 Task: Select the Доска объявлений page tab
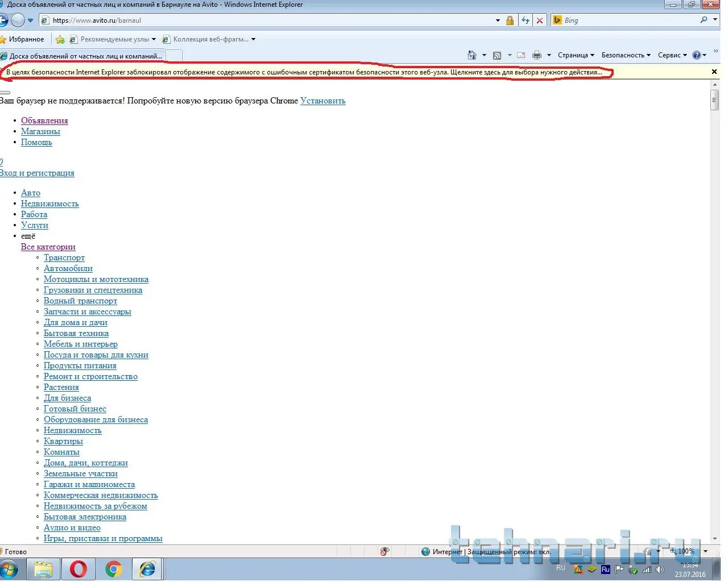point(82,56)
